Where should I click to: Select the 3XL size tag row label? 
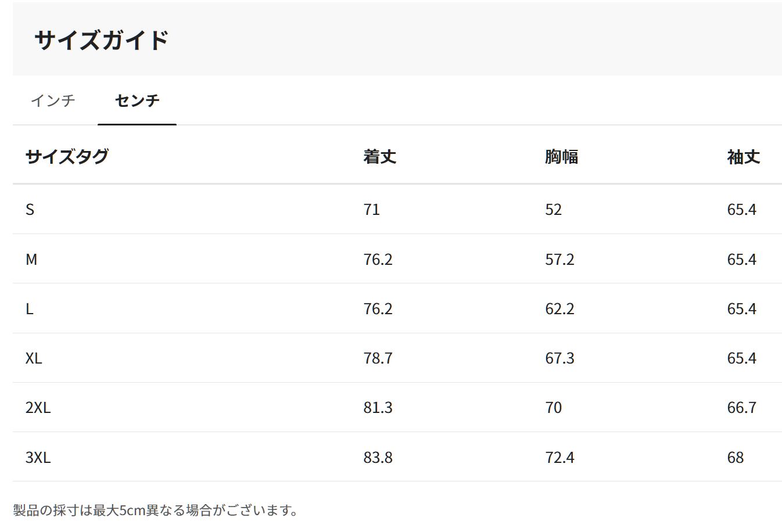click(38, 458)
